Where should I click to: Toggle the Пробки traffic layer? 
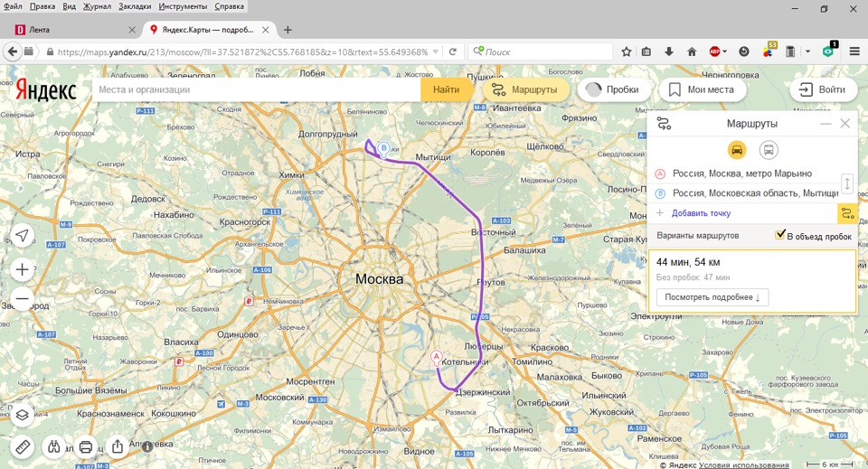click(615, 89)
